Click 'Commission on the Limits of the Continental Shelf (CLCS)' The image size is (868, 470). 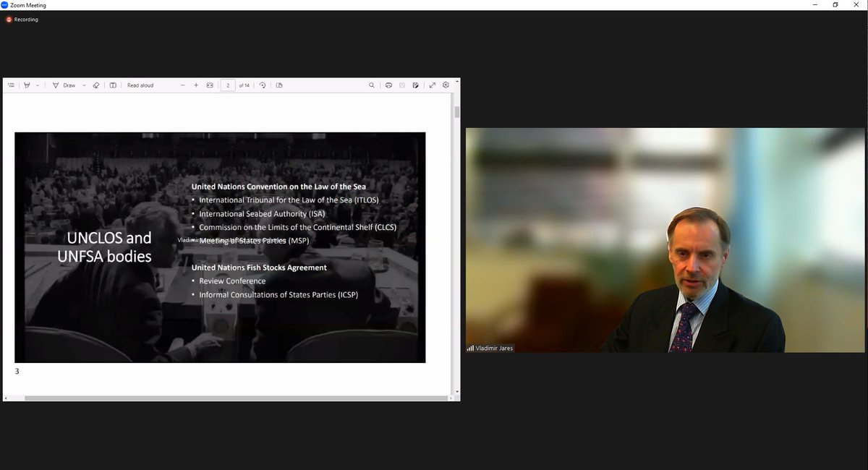pyautogui.click(x=298, y=227)
